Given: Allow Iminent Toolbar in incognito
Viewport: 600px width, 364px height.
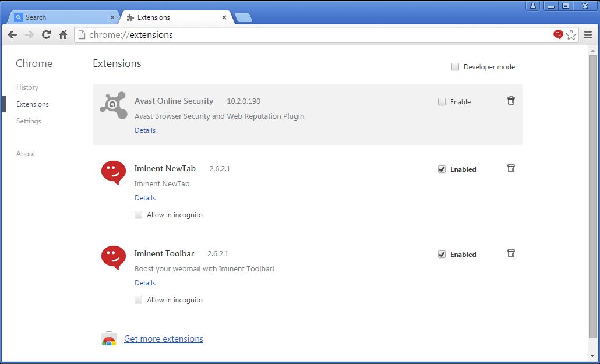Looking at the screenshot, I should 138,300.
